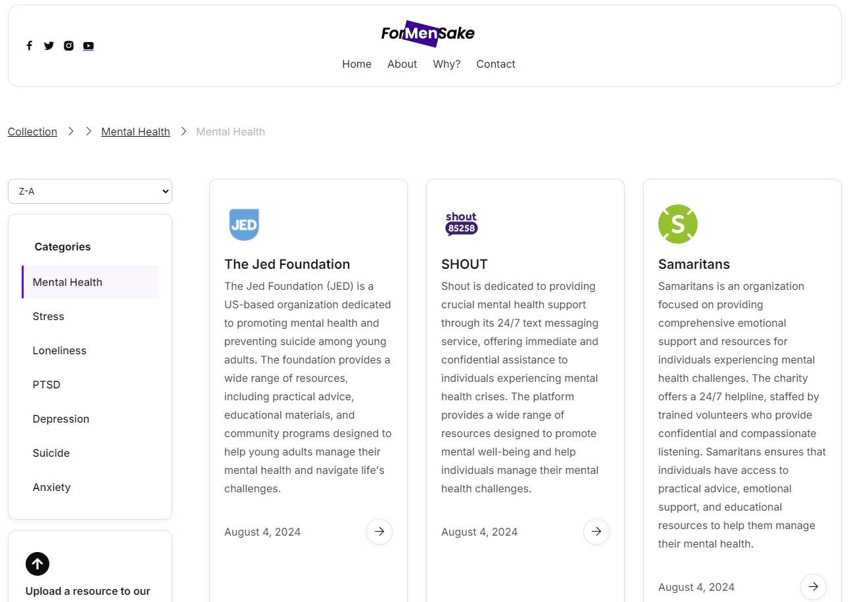The image size is (868, 602).
Task: Click the Samaritans description text
Action: tap(742, 415)
